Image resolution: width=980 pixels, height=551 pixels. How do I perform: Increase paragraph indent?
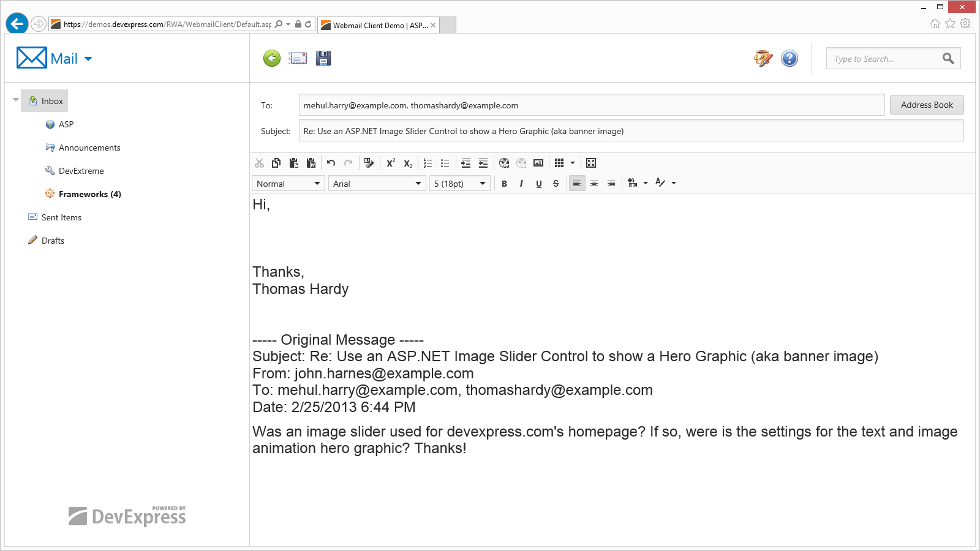(466, 163)
